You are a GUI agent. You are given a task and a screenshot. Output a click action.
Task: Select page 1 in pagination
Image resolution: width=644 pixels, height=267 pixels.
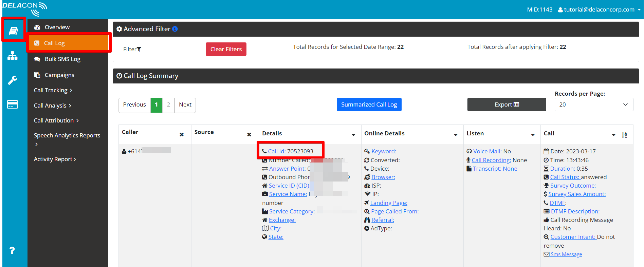click(x=156, y=105)
